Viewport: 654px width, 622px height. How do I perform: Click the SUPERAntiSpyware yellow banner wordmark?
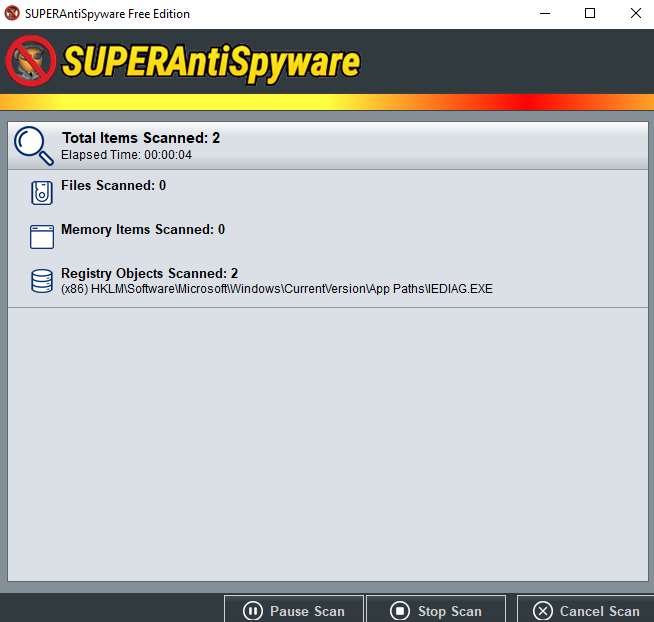point(211,63)
